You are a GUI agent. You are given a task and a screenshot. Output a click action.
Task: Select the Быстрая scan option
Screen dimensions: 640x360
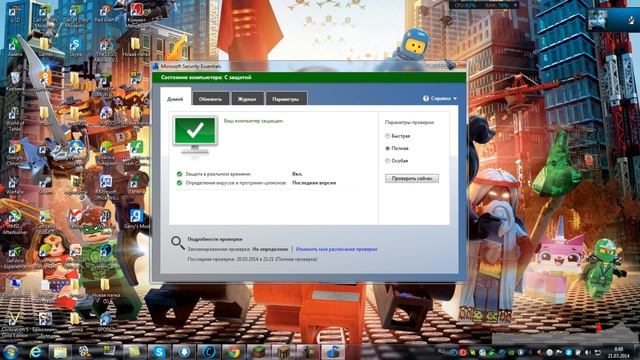(397, 136)
